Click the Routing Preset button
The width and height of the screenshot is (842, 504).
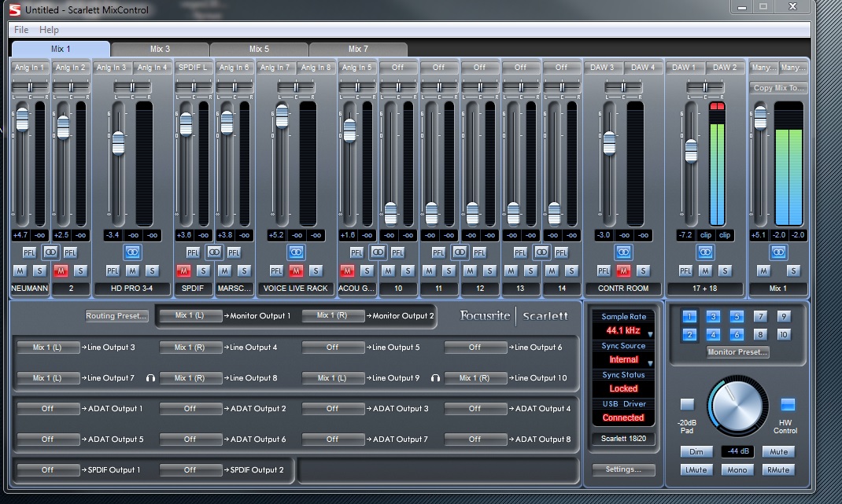(116, 316)
